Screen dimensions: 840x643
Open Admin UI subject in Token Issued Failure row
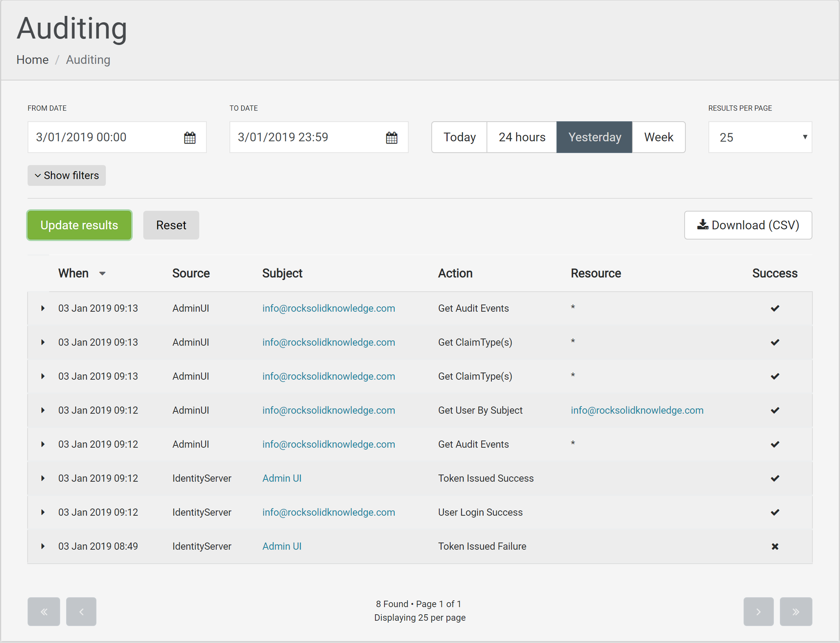coord(282,546)
